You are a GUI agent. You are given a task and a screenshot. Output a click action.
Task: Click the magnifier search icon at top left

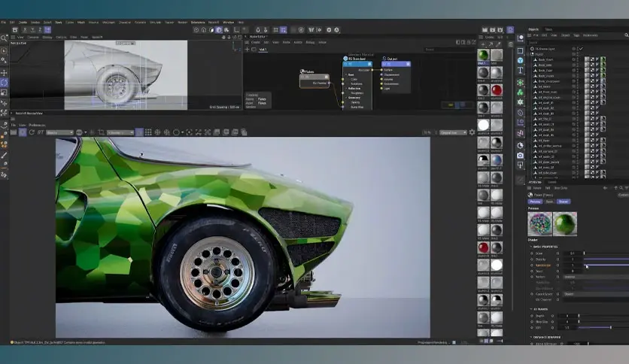tap(5, 37)
